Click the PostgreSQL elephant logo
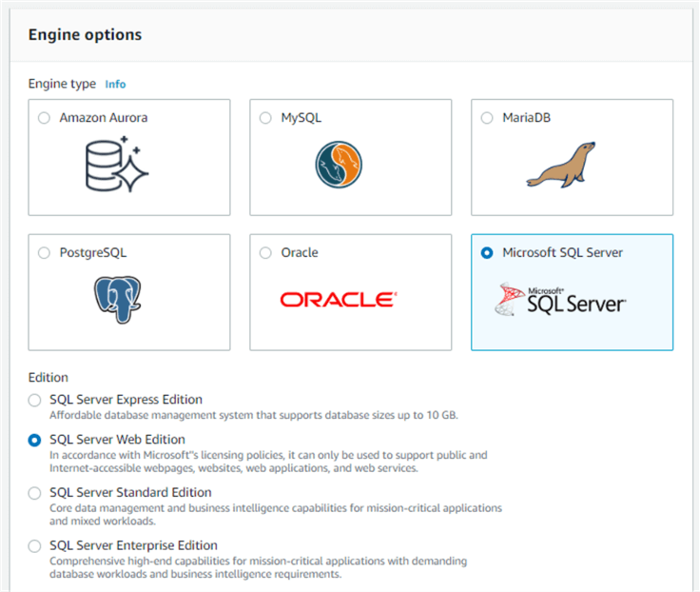700x592 pixels. click(x=118, y=299)
